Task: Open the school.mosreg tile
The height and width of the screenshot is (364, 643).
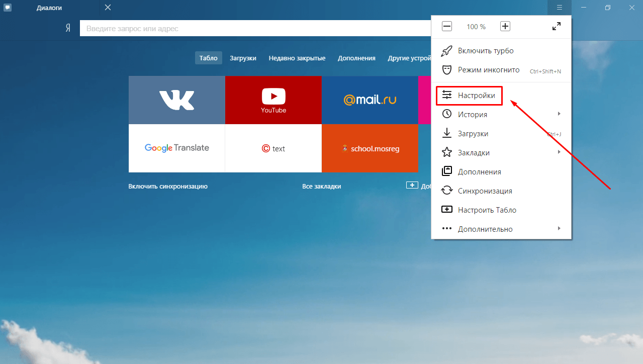Action: (370, 148)
